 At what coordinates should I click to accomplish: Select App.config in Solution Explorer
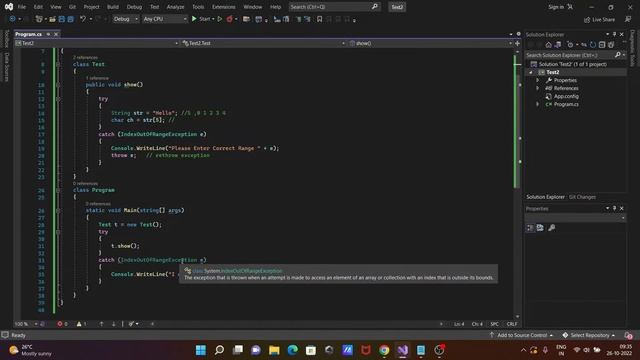click(x=566, y=96)
